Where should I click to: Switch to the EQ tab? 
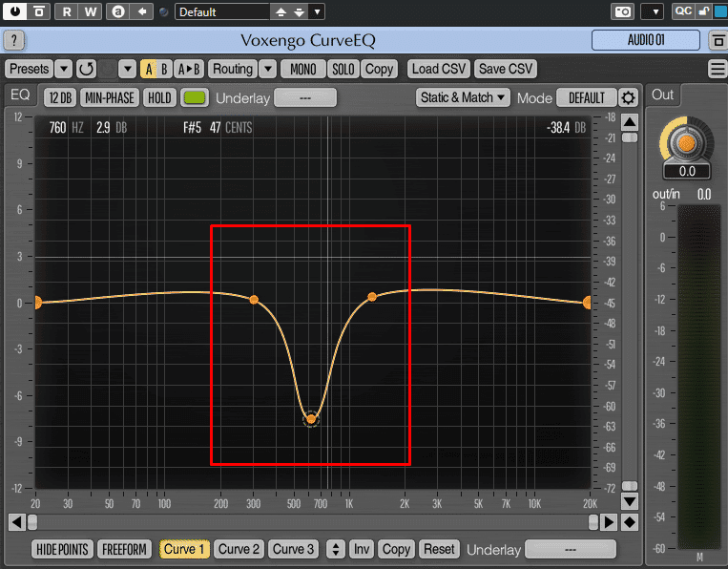[x=20, y=95]
